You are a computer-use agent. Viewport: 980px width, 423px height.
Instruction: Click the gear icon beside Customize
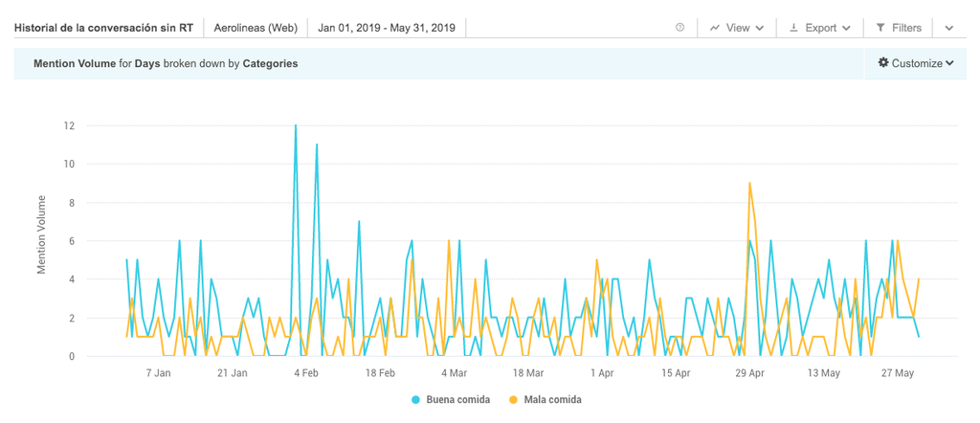click(x=883, y=63)
